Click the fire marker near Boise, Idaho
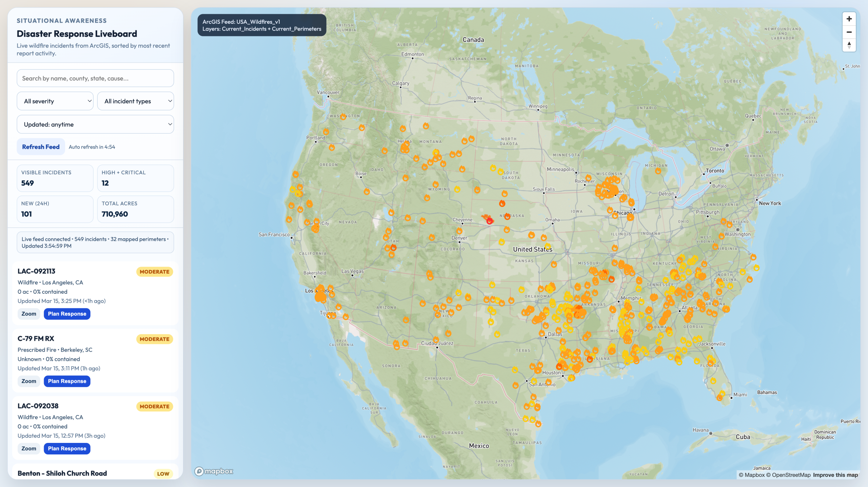 click(367, 192)
